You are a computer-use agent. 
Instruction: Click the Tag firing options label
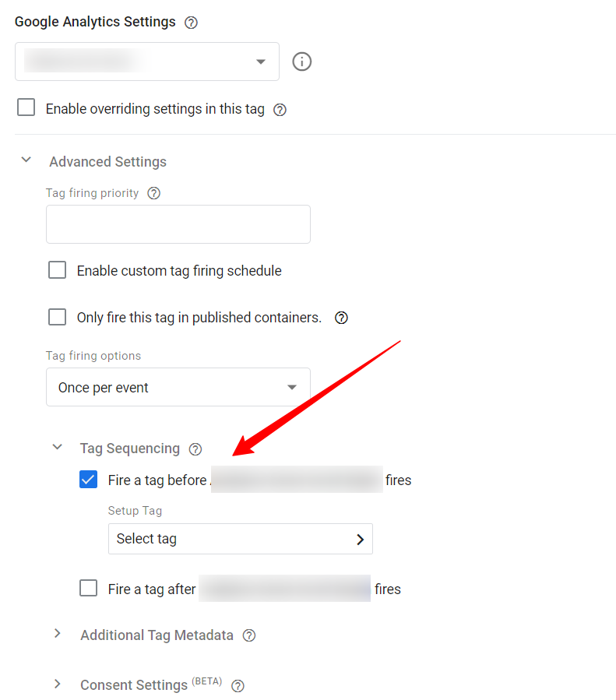point(93,356)
